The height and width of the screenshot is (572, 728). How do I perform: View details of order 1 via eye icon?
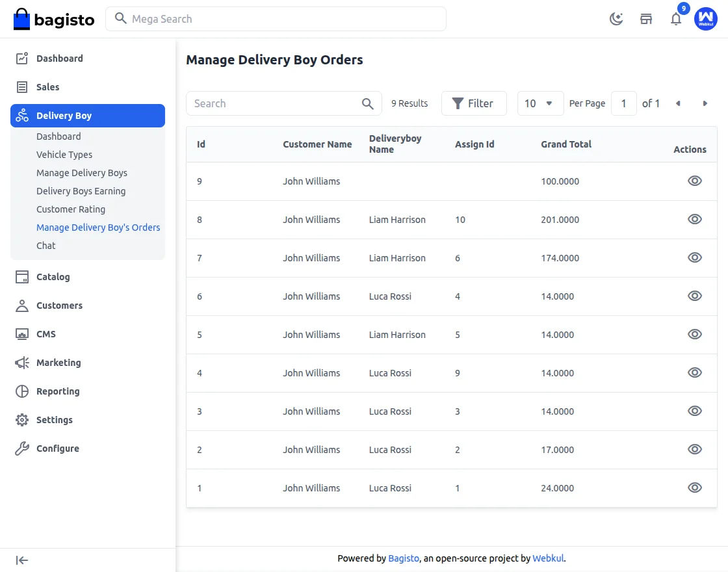pyautogui.click(x=695, y=487)
